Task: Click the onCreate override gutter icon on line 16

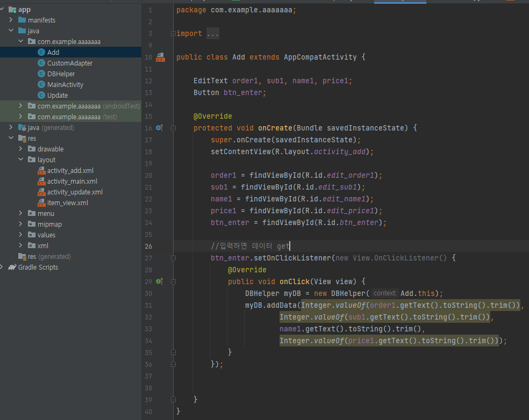Action: click(x=160, y=128)
